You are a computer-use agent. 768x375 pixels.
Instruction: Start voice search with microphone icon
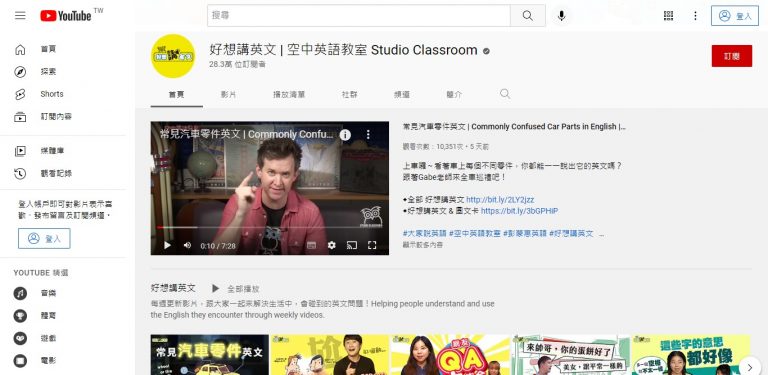tap(561, 16)
